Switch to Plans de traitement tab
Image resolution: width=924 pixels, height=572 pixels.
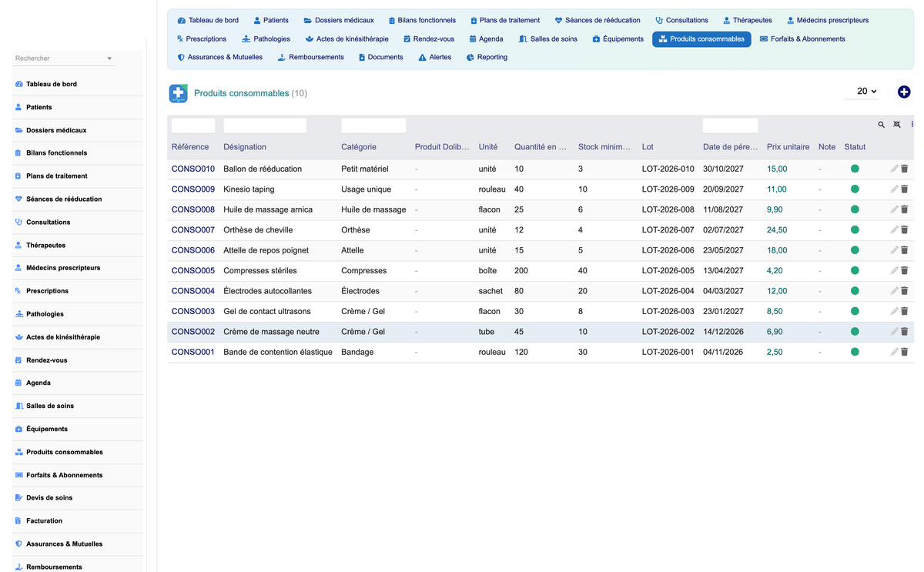pos(504,20)
